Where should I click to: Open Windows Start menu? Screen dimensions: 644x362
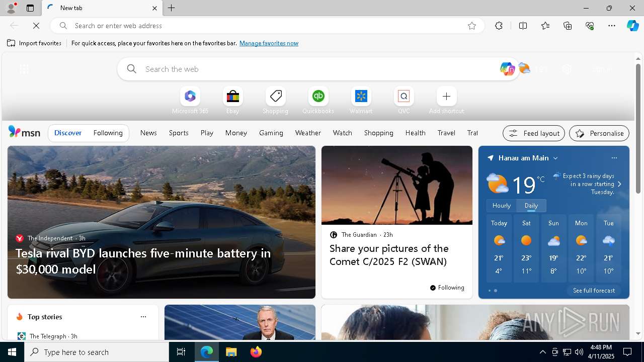point(12,352)
